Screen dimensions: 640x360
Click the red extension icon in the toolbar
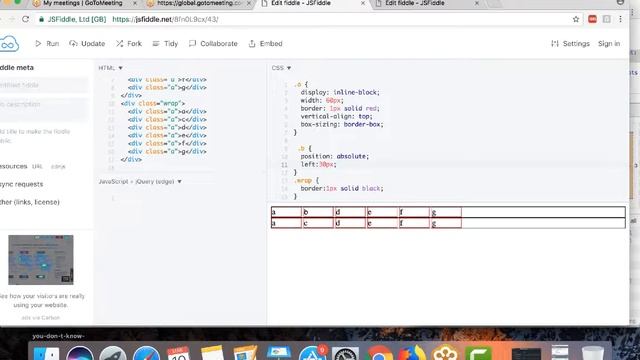point(592,19)
